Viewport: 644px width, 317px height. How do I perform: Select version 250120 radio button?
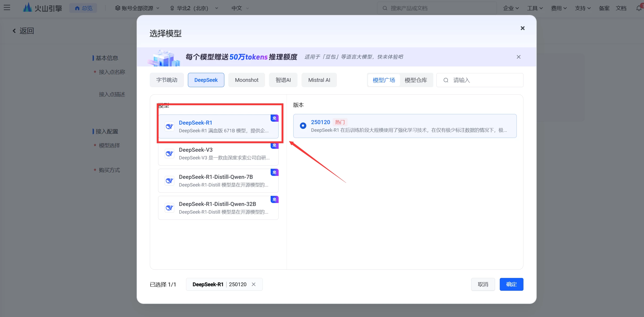(x=303, y=126)
